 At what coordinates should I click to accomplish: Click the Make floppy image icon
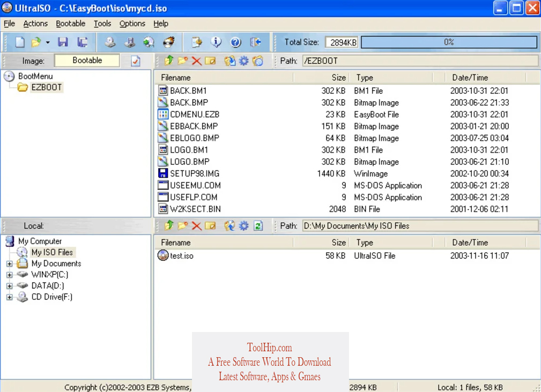tap(130, 42)
